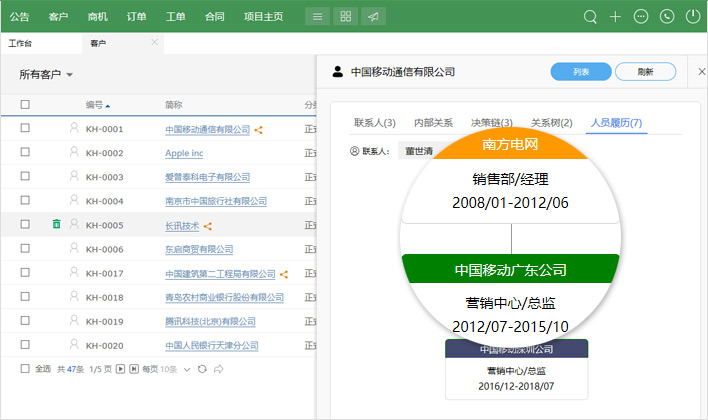
Task: Click green trash icon on KH-0005 row
Action: (x=56, y=225)
